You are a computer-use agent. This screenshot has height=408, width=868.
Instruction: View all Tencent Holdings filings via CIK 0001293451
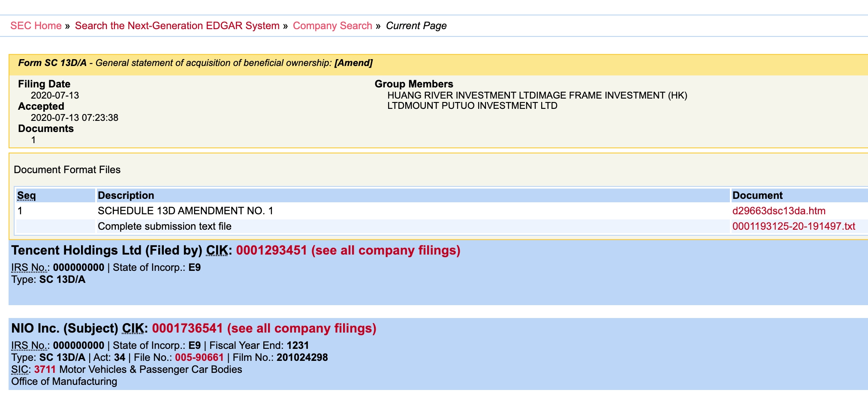[x=348, y=250]
